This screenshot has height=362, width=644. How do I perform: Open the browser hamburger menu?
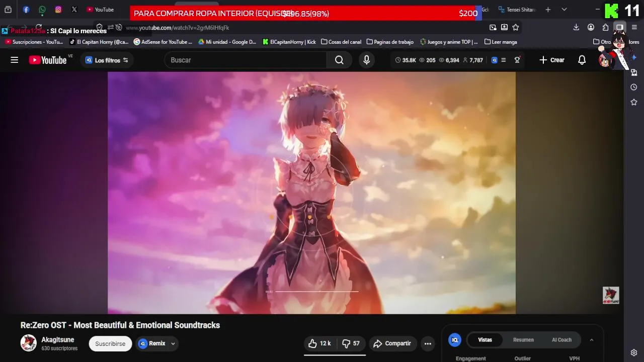coord(634,28)
